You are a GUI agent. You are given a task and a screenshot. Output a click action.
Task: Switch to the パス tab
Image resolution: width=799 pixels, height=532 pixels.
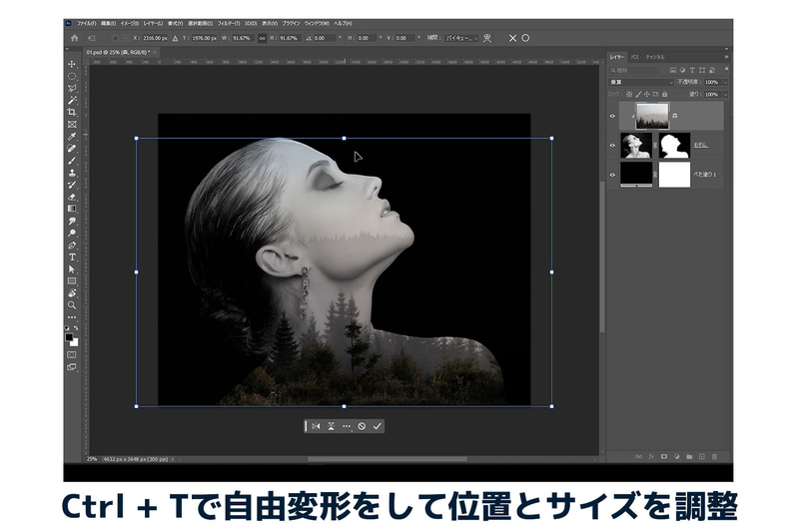(634, 57)
